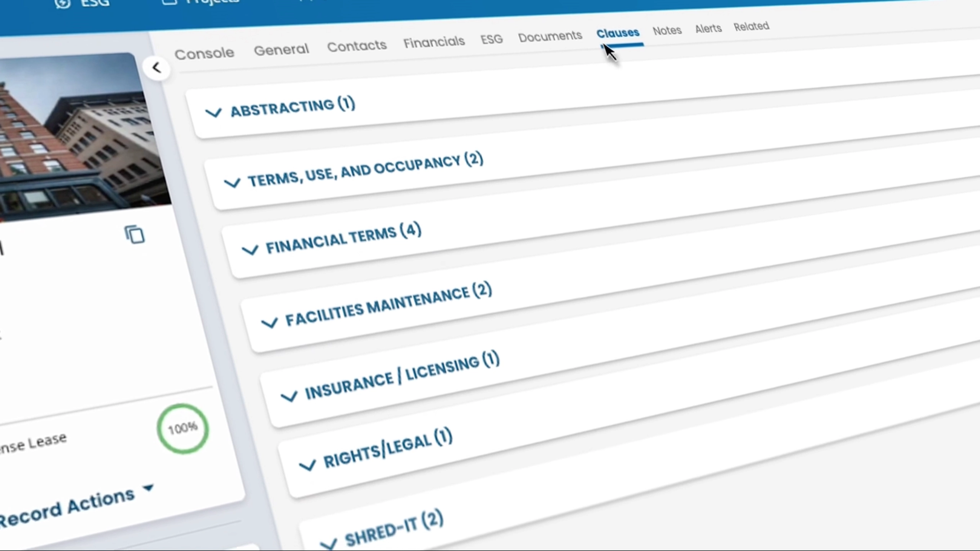
Task: Expand Insurance / Licensing (1) chevron
Action: (289, 396)
